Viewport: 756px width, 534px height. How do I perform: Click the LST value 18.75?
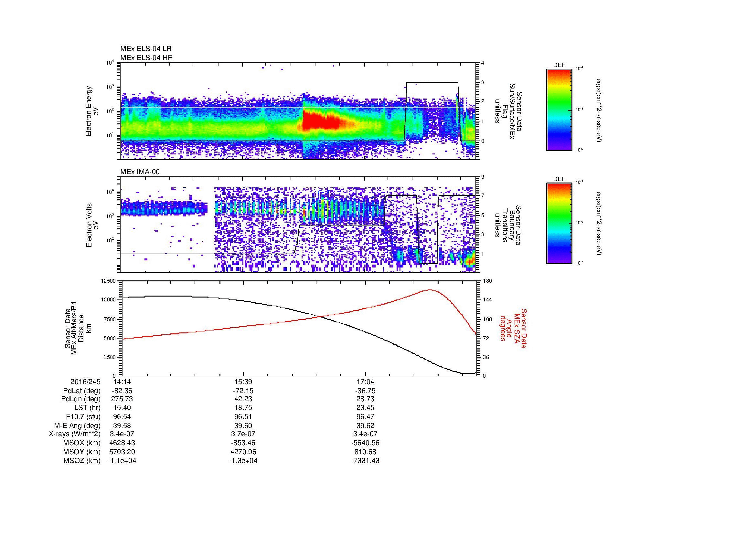click(x=243, y=408)
